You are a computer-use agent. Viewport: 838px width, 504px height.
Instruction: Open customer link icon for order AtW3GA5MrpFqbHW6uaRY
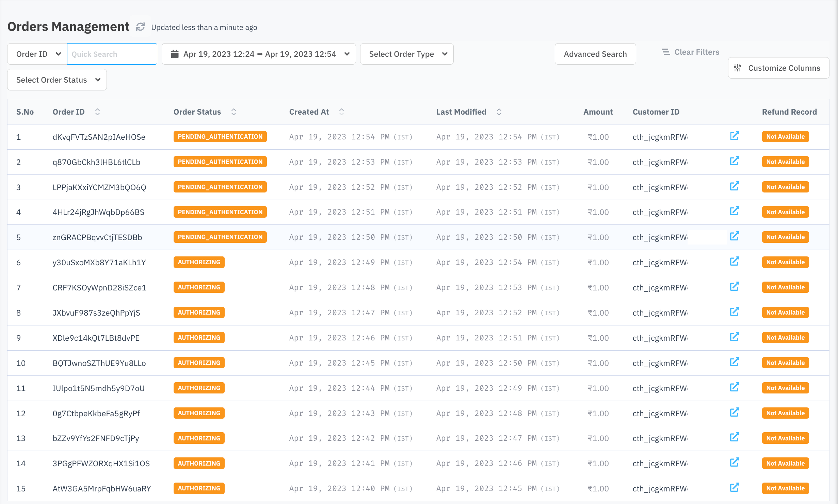pos(734,488)
